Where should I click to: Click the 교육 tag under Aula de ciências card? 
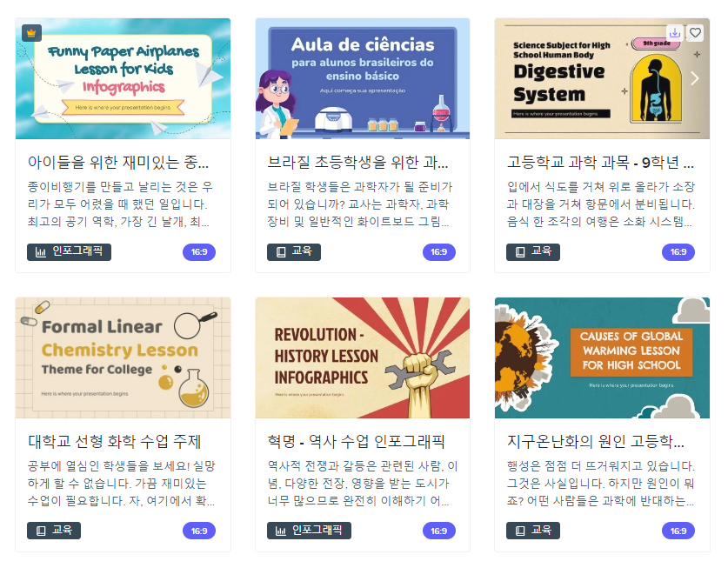[294, 252]
